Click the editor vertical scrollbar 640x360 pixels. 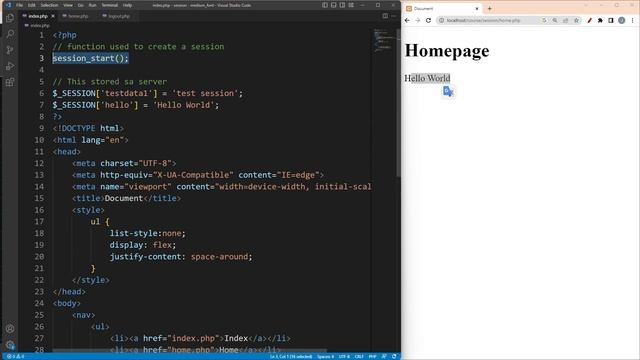(398, 102)
